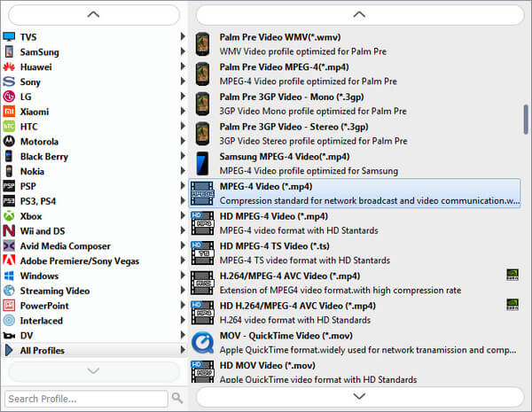The image size is (532, 412).
Task: Click the Windows logo icon
Action: point(9,276)
